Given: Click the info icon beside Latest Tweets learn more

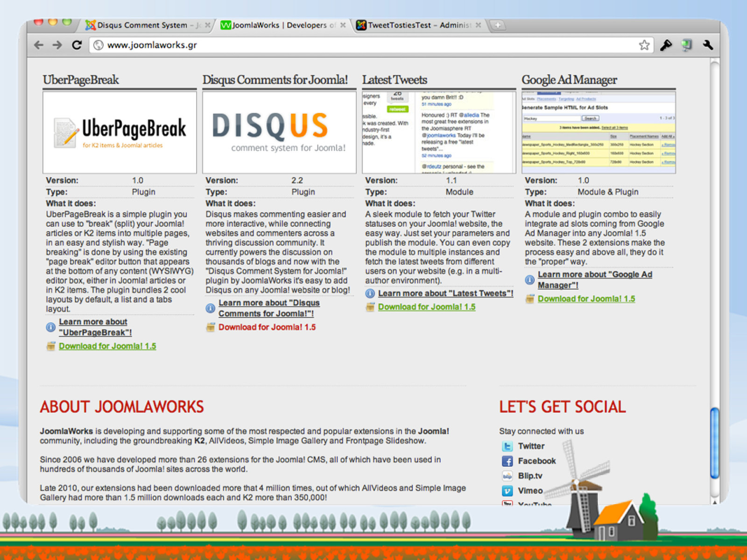Looking at the screenshot, I should click(370, 294).
